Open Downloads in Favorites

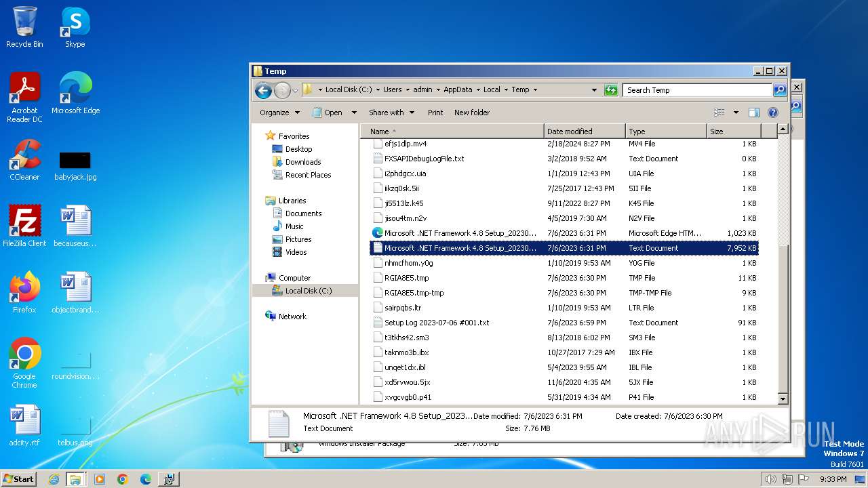[303, 162]
